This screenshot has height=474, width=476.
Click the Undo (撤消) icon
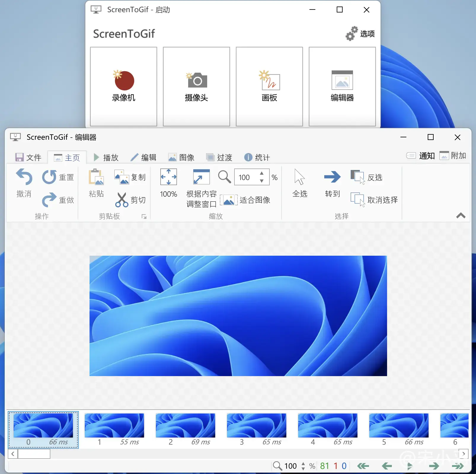point(24,177)
